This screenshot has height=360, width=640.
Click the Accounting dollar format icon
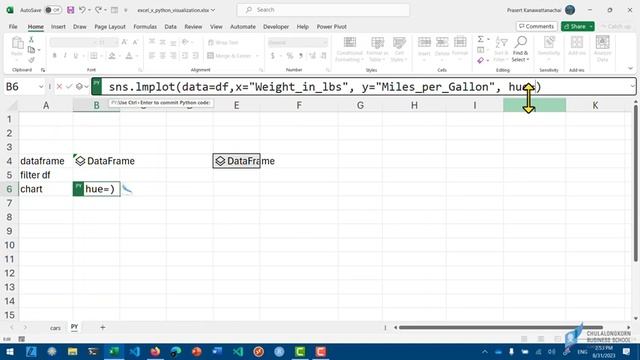272,56
